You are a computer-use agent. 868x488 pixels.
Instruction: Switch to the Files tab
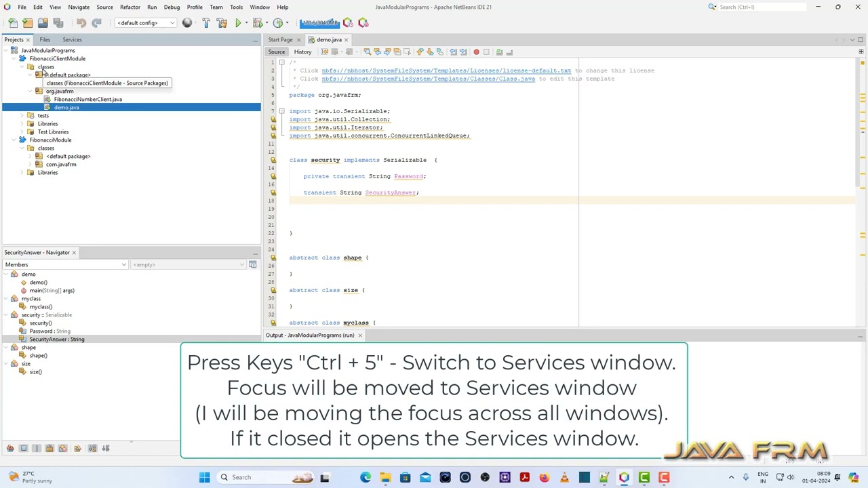pos(45,39)
